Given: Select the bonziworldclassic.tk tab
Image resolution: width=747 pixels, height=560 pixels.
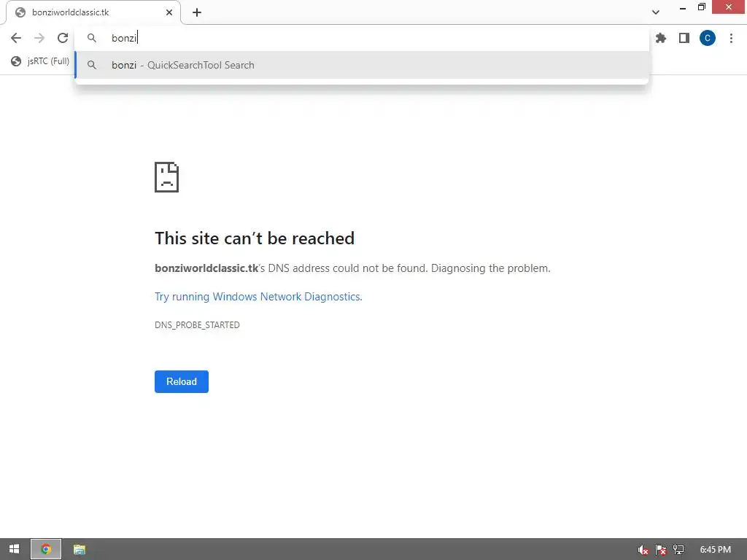Looking at the screenshot, I should (93, 12).
